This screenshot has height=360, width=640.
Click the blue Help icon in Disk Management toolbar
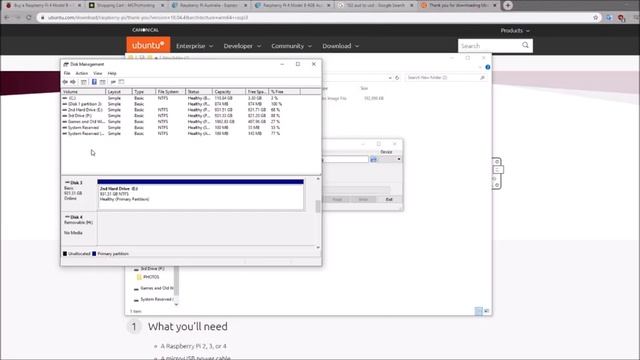pyautogui.click(x=94, y=82)
